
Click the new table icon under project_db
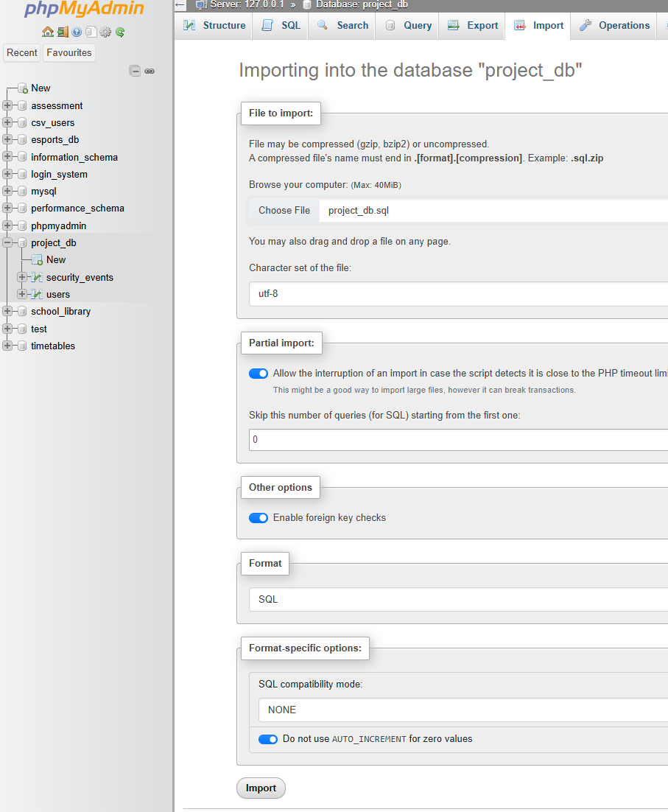click(37, 260)
